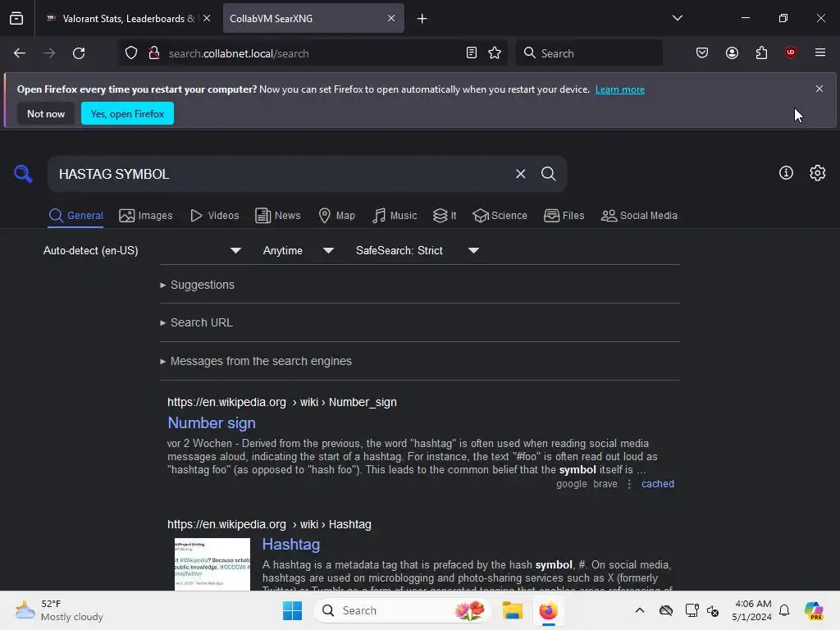Open File Explorer from taskbar
This screenshot has width=840, height=630.
[x=512, y=610]
